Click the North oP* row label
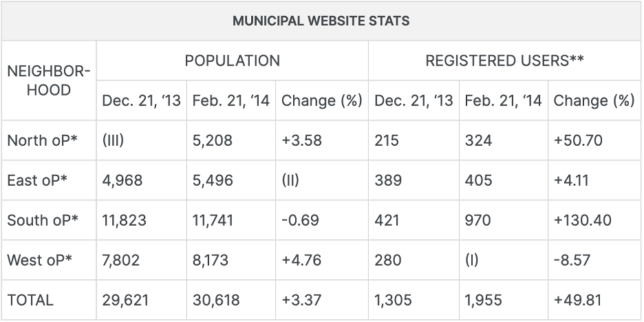 (x=42, y=140)
